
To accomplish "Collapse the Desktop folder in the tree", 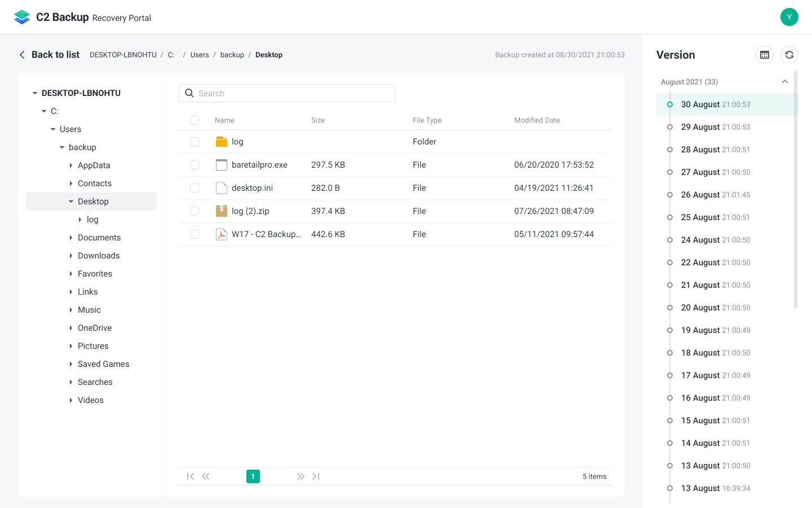I will (x=70, y=201).
